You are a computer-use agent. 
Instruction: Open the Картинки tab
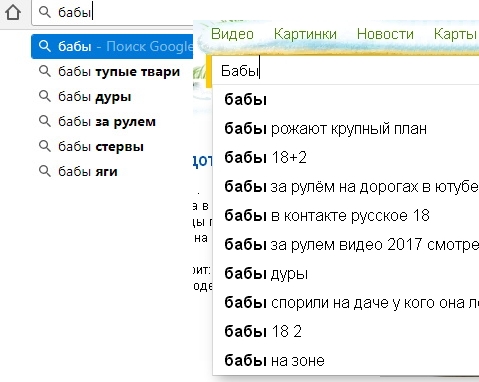(x=305, y=34)
